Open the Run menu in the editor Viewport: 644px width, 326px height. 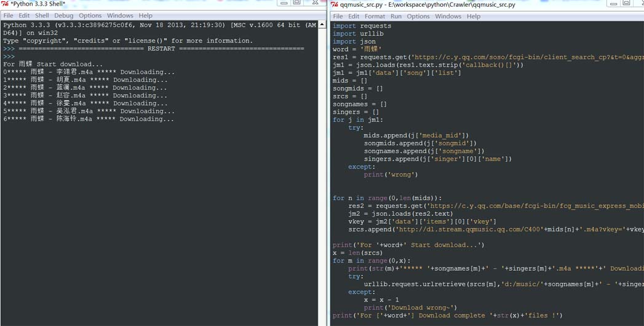[396, 17]
